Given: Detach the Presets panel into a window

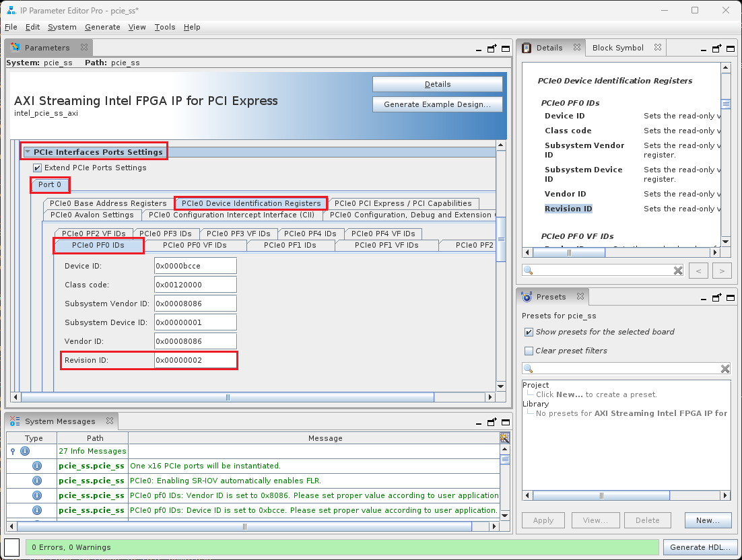Looking at the screenshot, I should [x=716, y=297].
